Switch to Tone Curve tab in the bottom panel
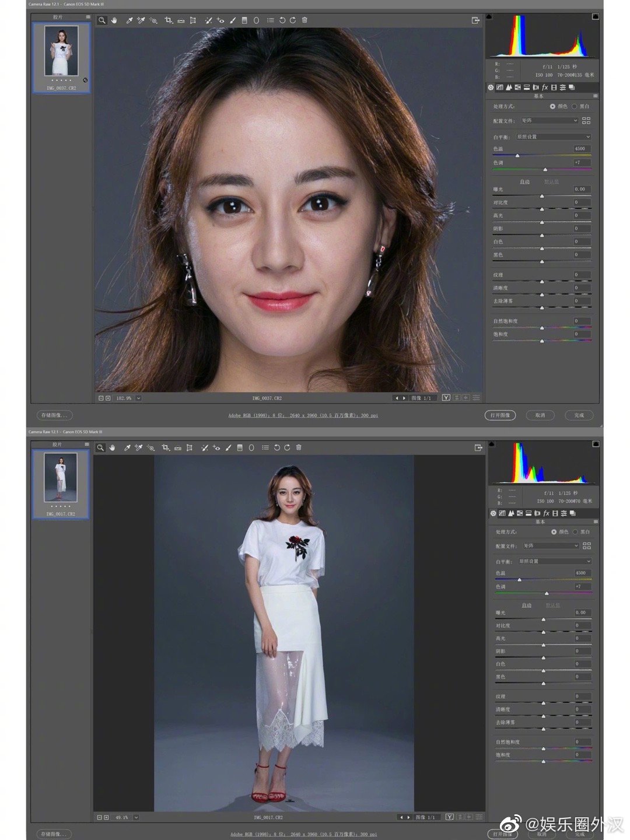This screenshot has width=630, height=840. click(502, 513)
